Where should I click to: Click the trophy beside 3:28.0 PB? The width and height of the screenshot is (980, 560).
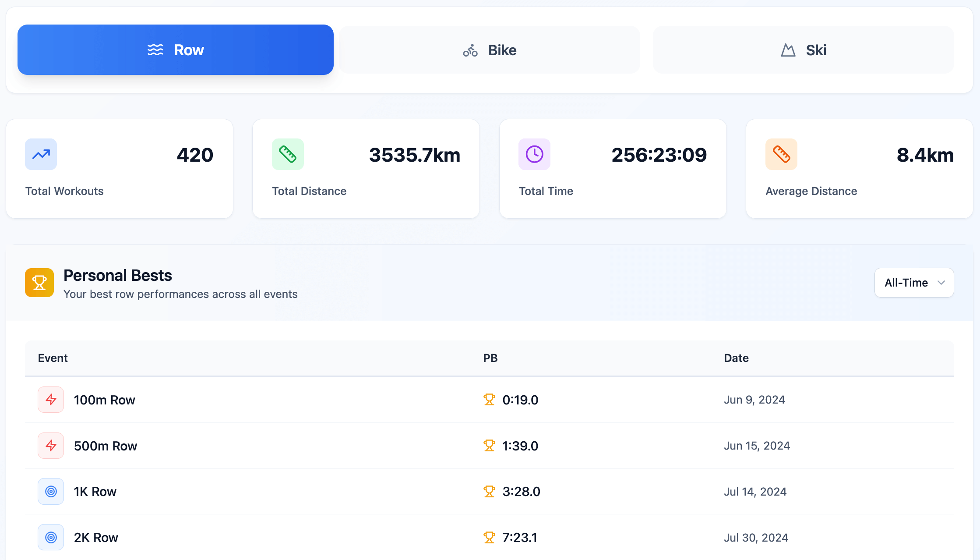point(489,492)
